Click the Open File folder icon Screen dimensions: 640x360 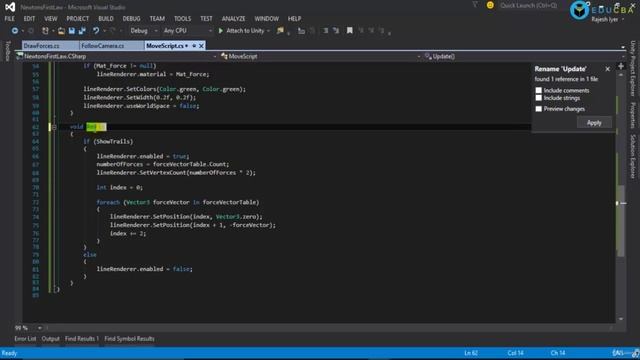coord(61,31)
